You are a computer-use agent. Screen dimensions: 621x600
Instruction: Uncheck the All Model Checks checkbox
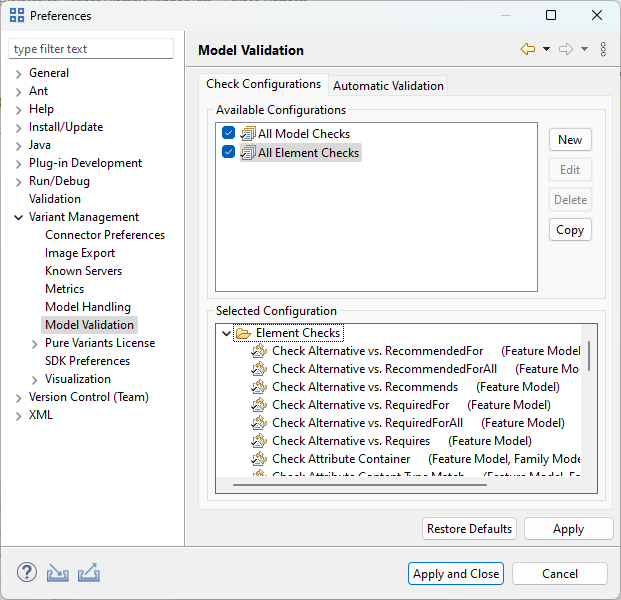229,133
